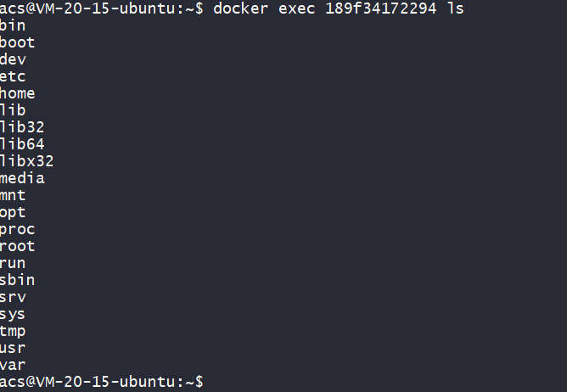Screen dimensions: 567x392
Task: Click the root directory name
Action: pyautogui.click(x=18, y=246)
